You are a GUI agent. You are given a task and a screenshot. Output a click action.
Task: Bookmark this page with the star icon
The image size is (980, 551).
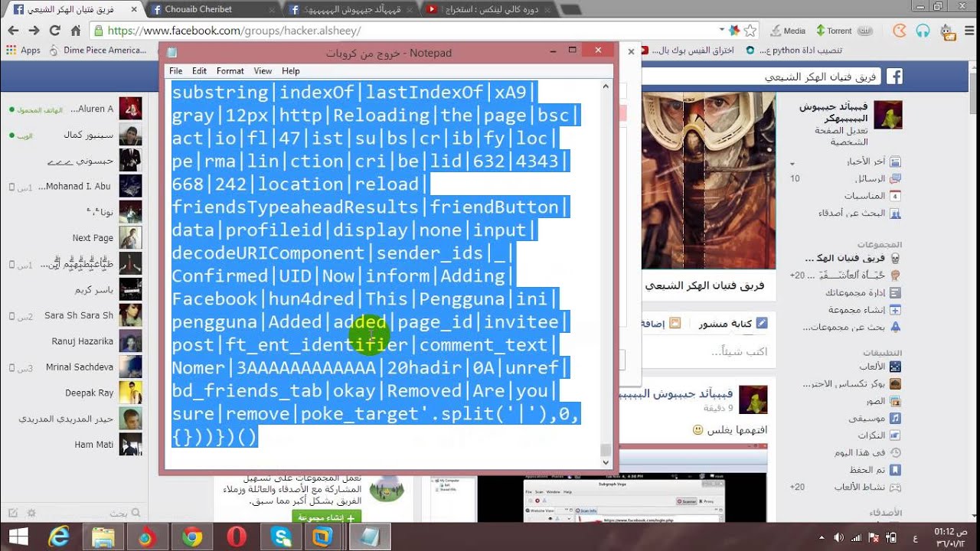(x=750, y=31)
